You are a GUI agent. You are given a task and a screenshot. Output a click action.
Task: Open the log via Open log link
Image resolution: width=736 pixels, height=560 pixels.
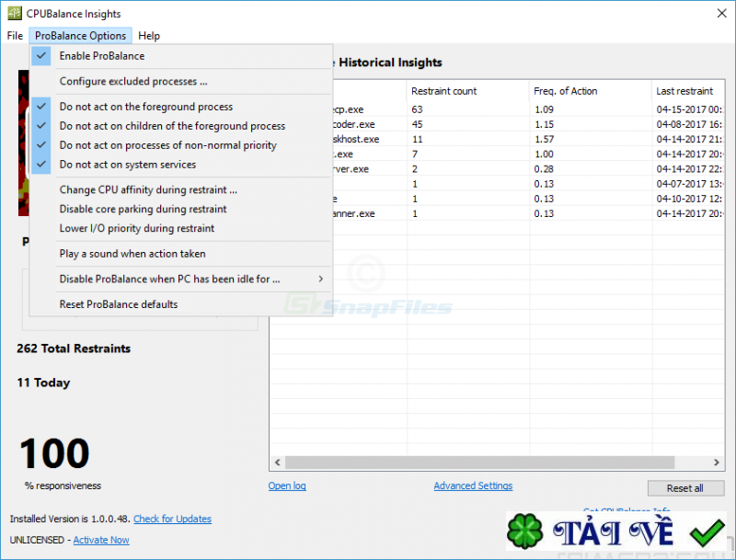pyautogui.click(x=287, y=486)
